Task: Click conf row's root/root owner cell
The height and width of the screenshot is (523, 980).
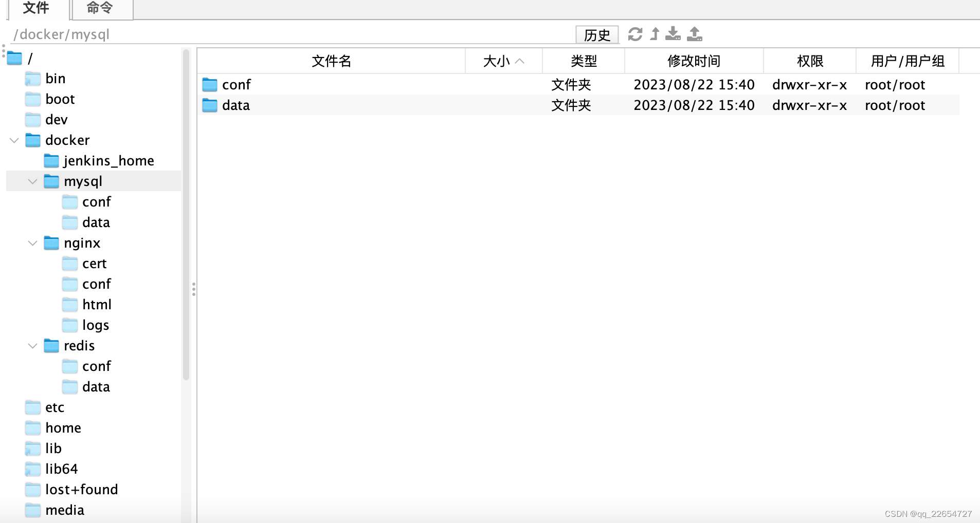Action: click(x=895, y=84)
